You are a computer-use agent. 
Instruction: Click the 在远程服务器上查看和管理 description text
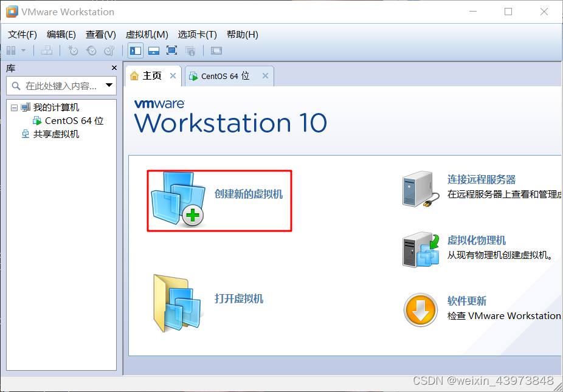tap(504, 194)
